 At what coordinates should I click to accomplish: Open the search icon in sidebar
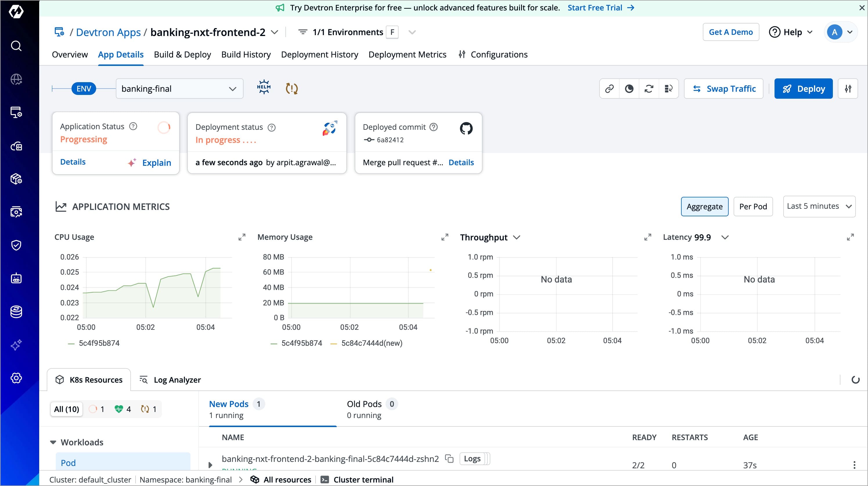(16, 46)
